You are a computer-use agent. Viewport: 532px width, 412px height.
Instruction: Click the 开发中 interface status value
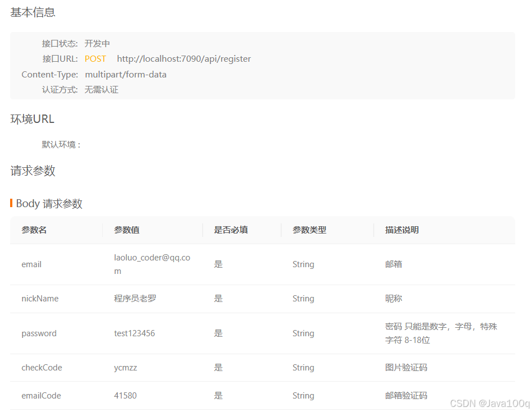tap(97, 43)
